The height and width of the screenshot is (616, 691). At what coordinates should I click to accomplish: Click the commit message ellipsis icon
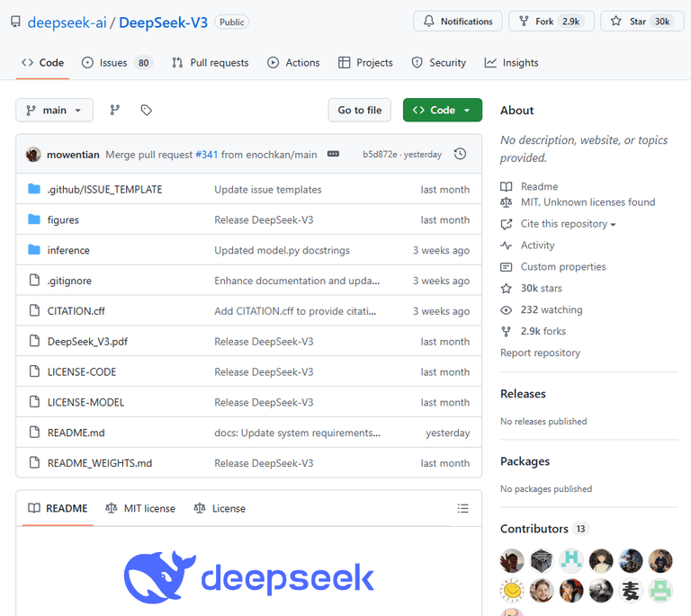pyautogui.click(x=333, y=155)
